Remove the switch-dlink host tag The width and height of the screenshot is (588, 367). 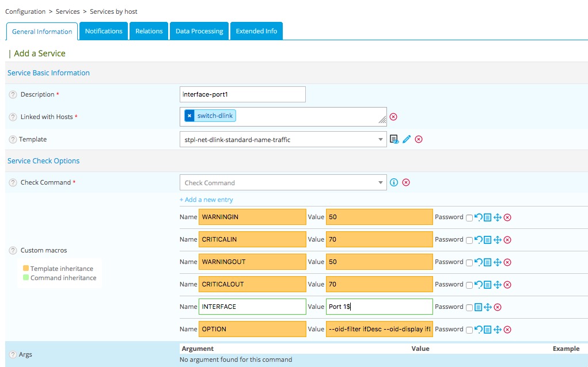[x=189, y=116]
